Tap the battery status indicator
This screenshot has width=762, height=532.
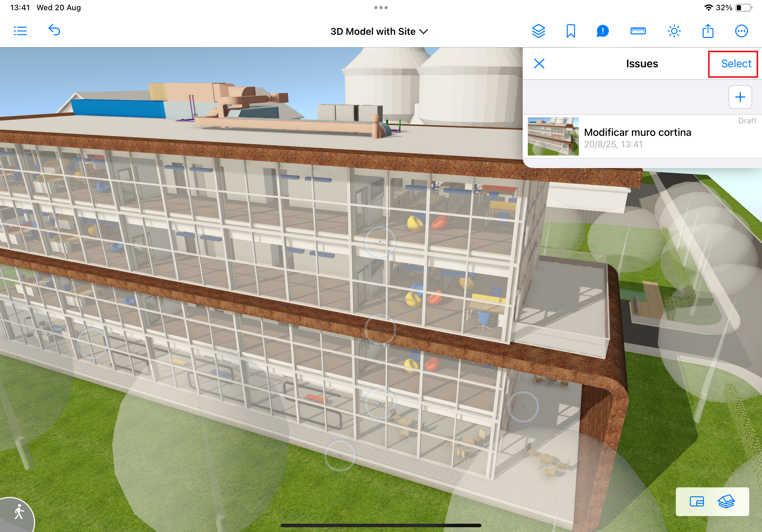pos(743,8)
